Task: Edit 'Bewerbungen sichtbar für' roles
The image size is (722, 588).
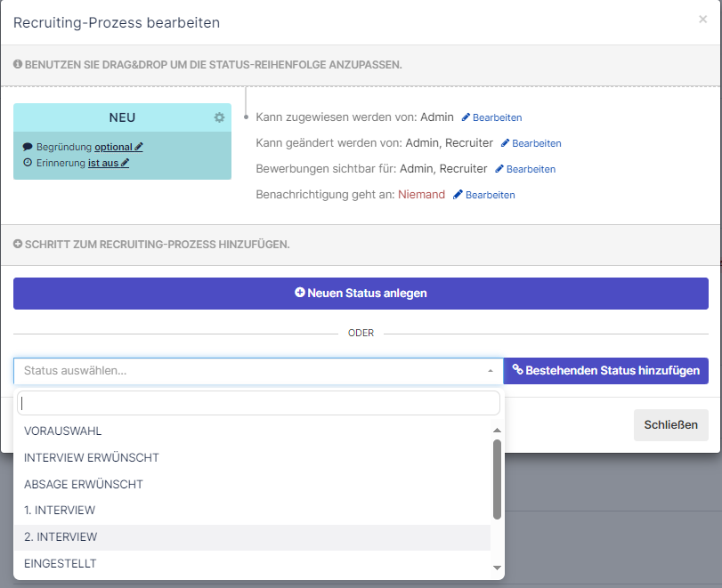Action: [525, 169]
